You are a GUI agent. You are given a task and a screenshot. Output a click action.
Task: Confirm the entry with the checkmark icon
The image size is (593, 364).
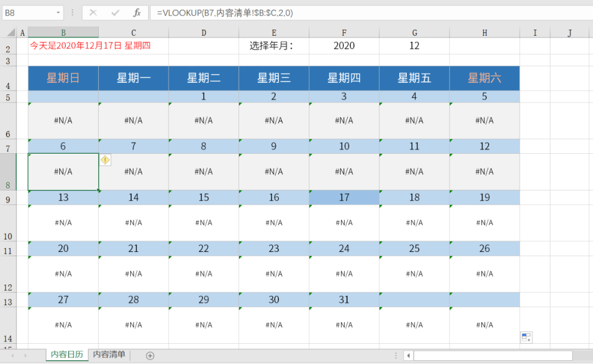pos(115,13)
